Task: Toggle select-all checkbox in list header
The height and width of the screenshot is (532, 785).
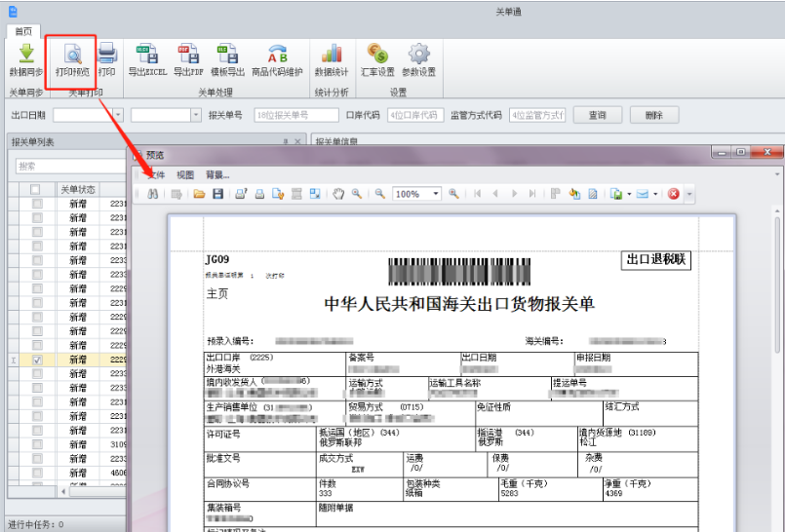Action: point(35,189)
